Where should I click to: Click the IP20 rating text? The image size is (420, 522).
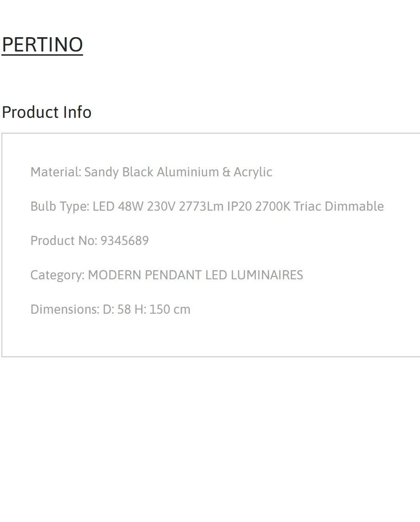(x=239, y=206)
